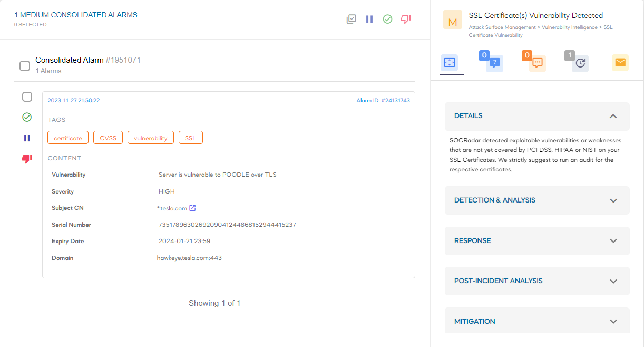This screenshot has height=347, width=644.
Task: Click the Consolidated Alarm #1951071 title
Action: coord(88,60)
